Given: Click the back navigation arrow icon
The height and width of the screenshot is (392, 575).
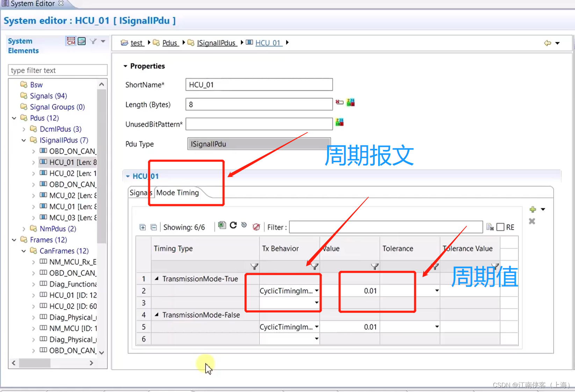Looking at the screenshot, I should [547, 43].
